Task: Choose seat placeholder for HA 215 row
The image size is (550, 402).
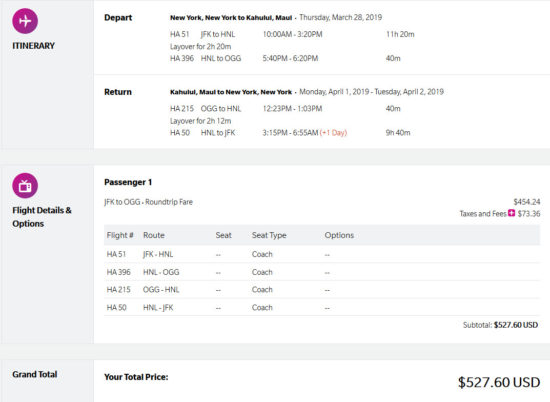Action: tap(218, 290)
